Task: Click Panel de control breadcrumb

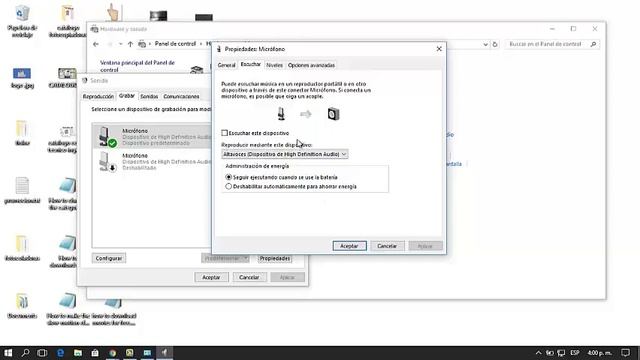Action: pyautogui.click(x=175, y=44)
